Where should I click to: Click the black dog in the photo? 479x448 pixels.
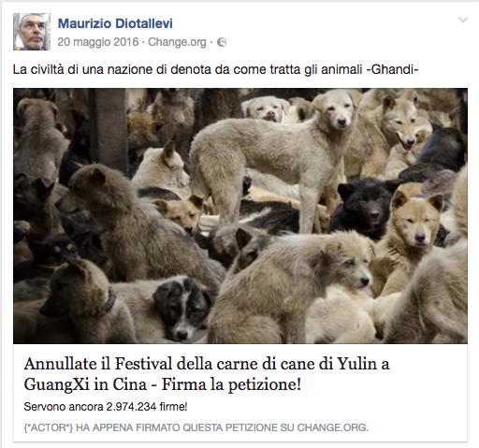(x=363, y=206)
